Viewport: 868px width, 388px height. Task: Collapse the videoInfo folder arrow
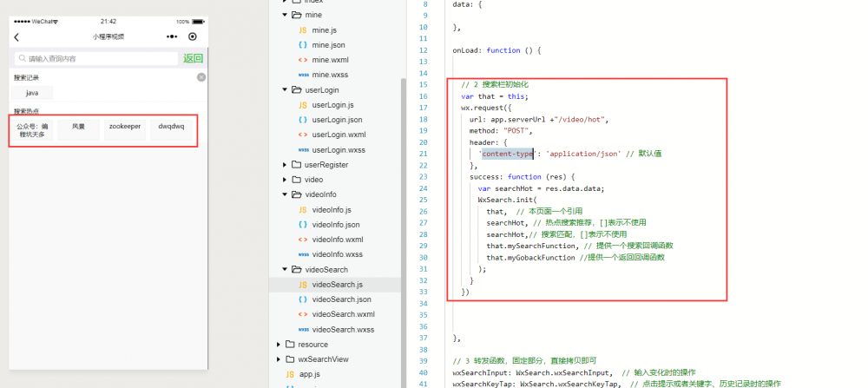(285, 194)
